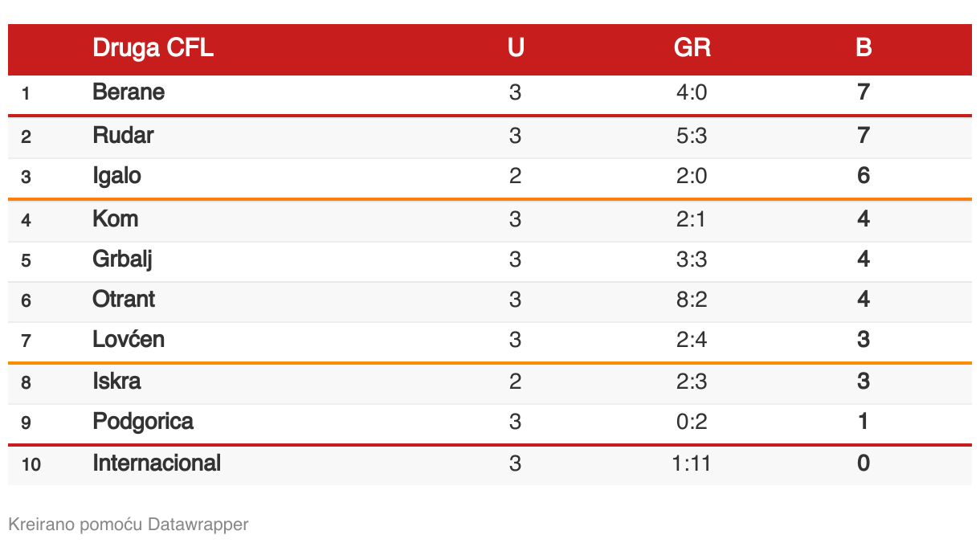Viewport: 980px width, 543px height.
Task: Click the GR column header
Action: (692, 48)
